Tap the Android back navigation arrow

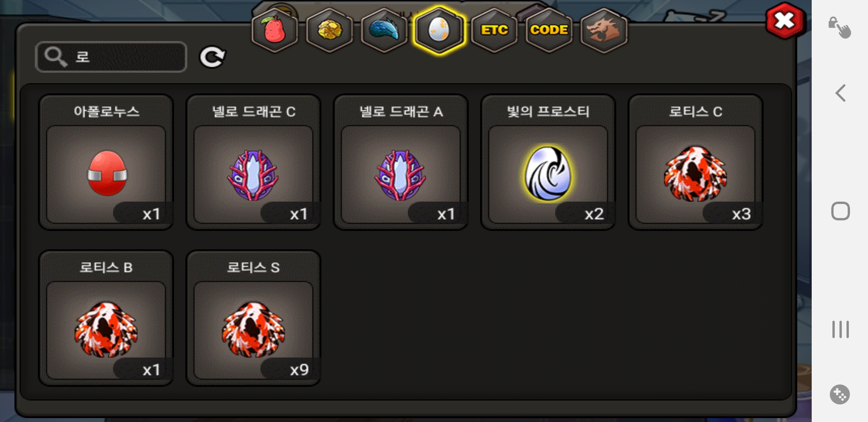840,93
